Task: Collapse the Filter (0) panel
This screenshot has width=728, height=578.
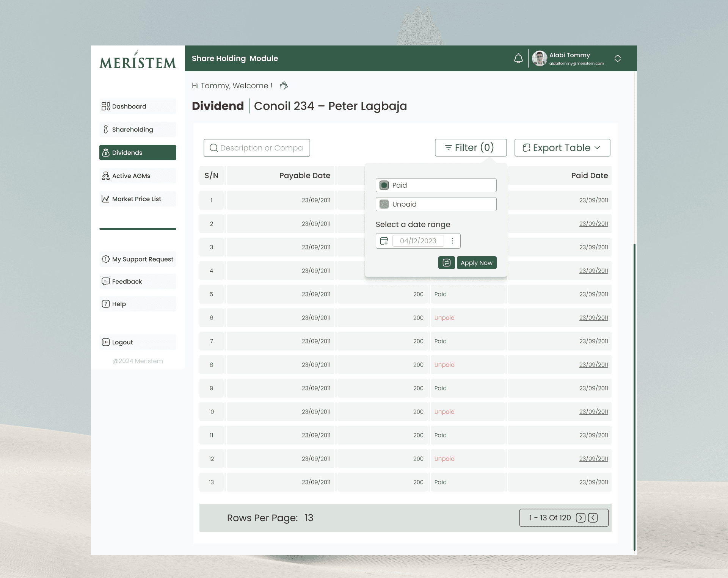Action: (x=471, y=148)
